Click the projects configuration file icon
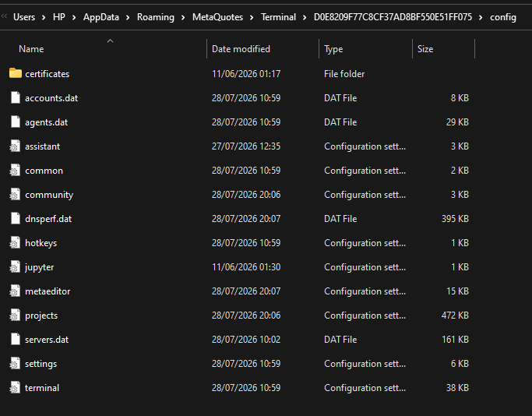The height and width of the screenshot is (416, 532). point(15,316)
